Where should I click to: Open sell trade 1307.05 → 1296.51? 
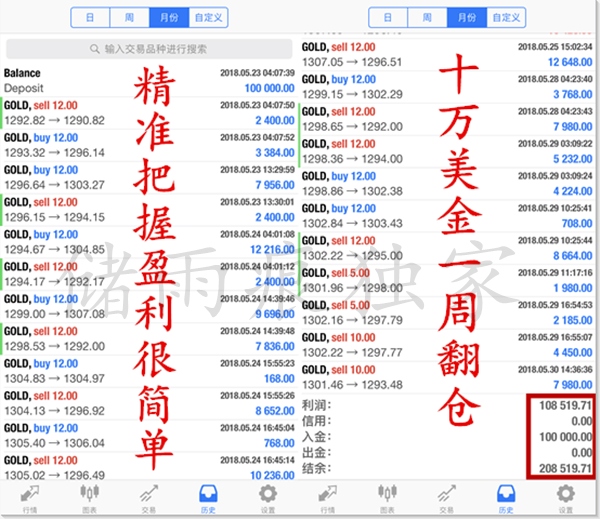447,55
